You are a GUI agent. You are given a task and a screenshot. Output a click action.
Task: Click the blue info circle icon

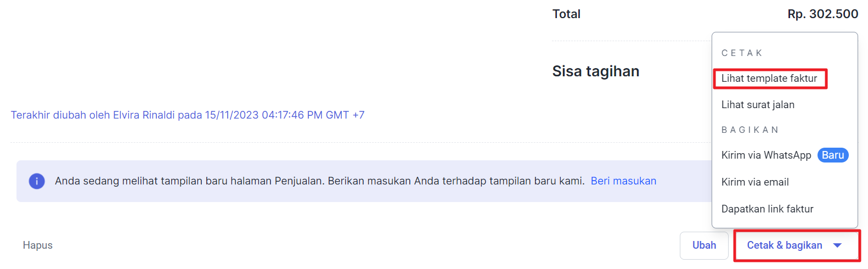pyautogui.click(x=37, y=181)
